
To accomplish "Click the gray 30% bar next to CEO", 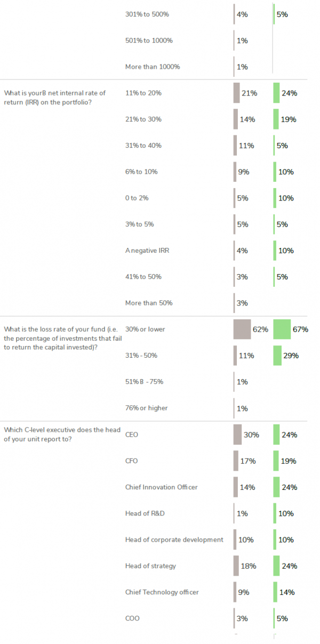I will pos(237,434).
